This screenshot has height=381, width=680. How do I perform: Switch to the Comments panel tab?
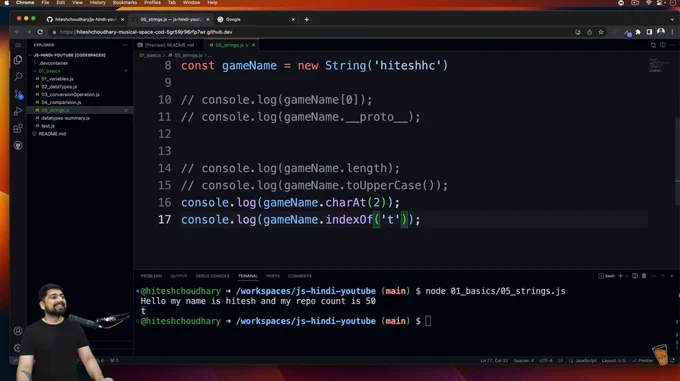(x=300, y=276)
